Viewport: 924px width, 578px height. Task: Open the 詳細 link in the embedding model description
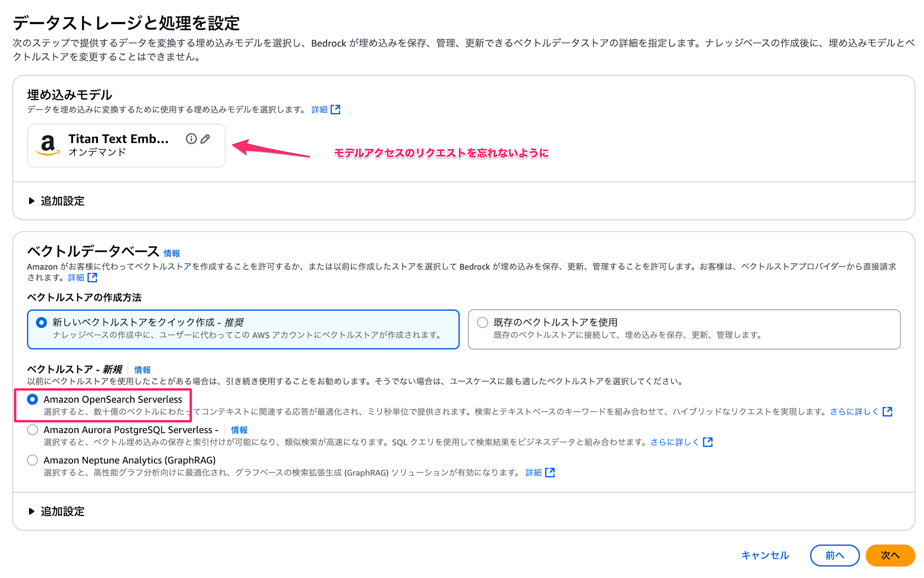tap(319, 110)
